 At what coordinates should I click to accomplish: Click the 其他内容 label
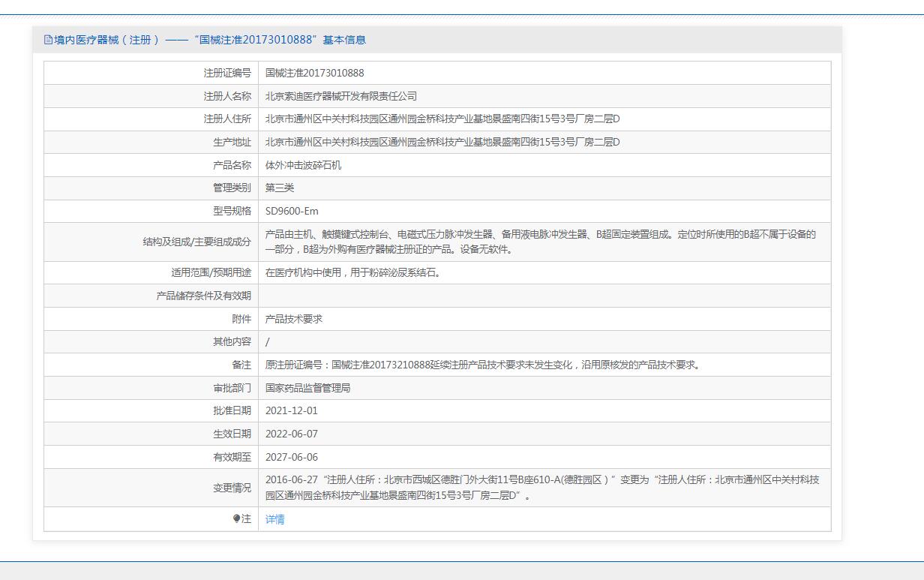232,341
